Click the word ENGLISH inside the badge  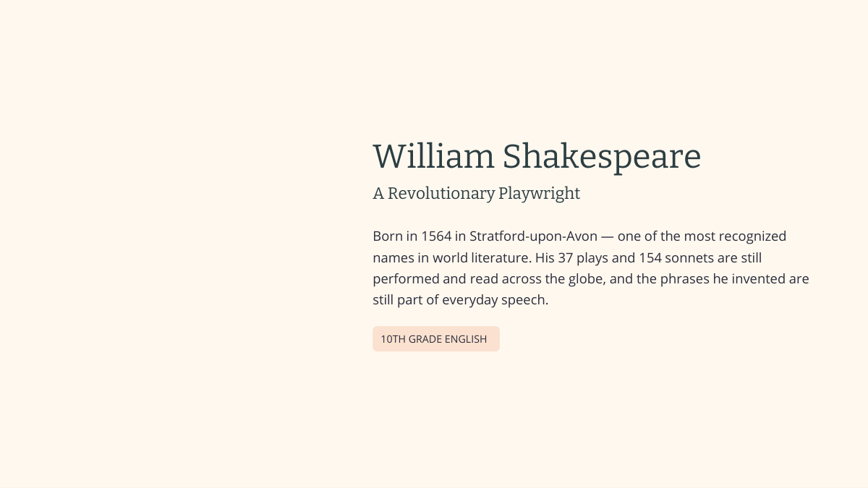pos(466,339)
